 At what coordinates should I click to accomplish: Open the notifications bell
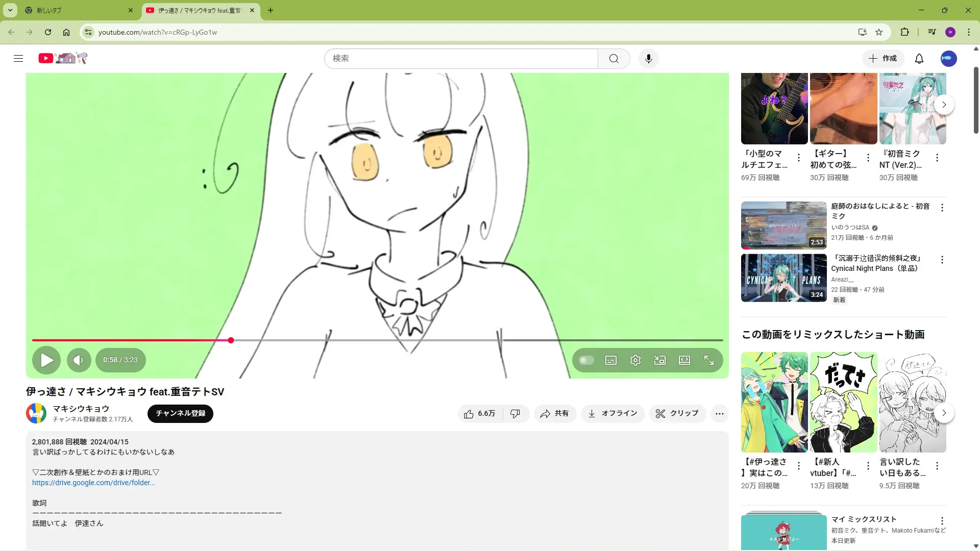(919, 59)
